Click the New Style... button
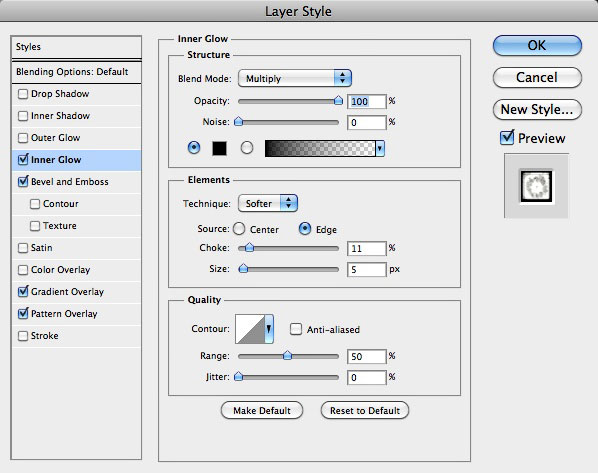The height and width of the screenshot is (473, 598). point(537,109)
